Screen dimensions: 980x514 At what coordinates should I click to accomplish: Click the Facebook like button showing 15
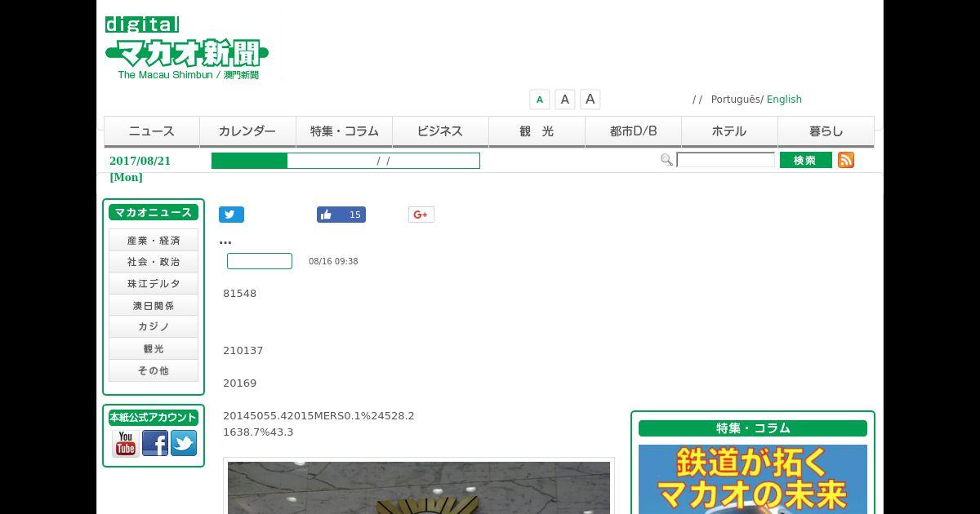(x=341, y=215)
